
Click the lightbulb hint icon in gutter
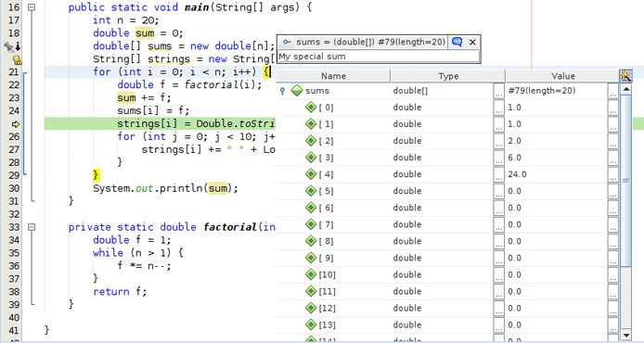pos(17,60)
